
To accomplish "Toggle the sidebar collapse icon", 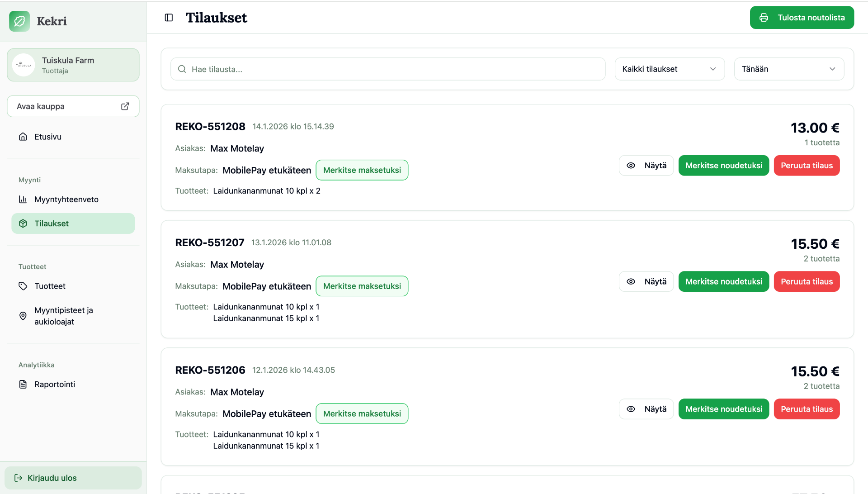I will click(x=169, y=18).
